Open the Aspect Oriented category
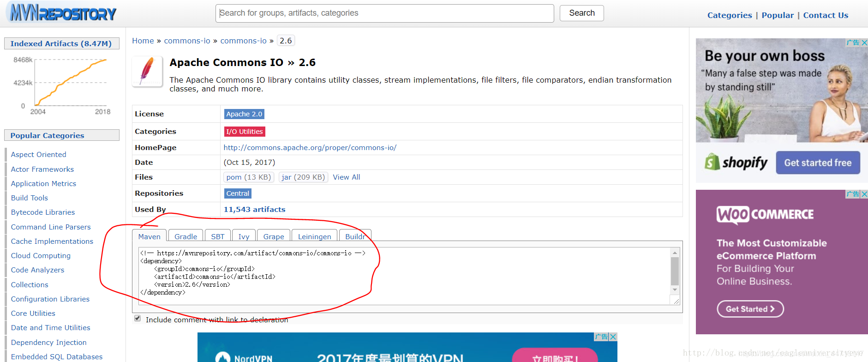 (x=39, y=155)
